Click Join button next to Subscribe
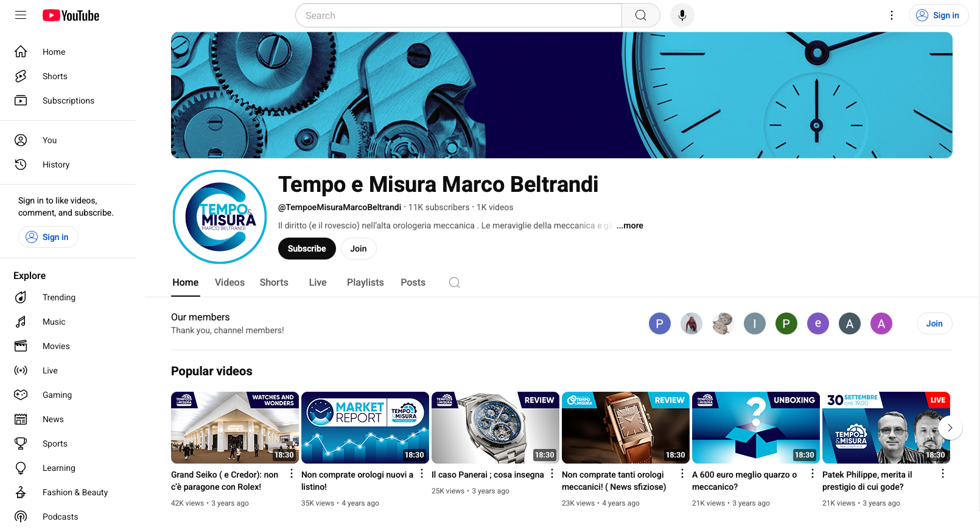Image resolution: width=980 pixels, height=530 pixels. (x=359, y=249)
